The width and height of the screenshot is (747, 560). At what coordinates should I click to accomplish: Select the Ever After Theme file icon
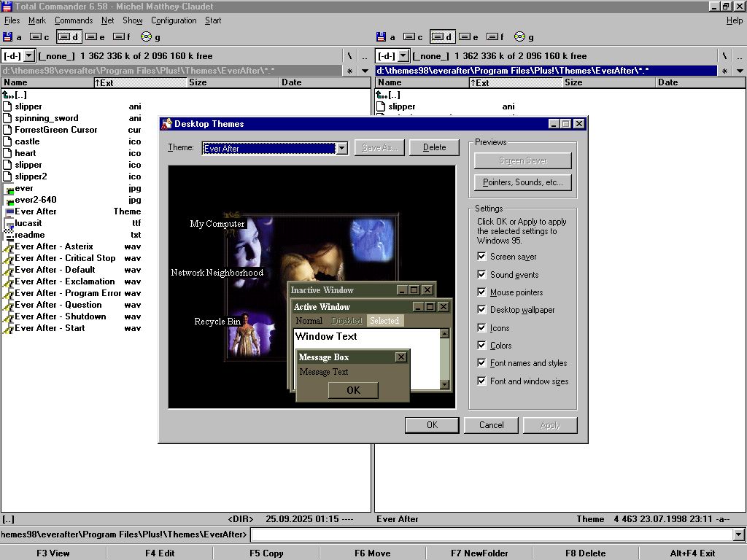click(x=8, y=211)
